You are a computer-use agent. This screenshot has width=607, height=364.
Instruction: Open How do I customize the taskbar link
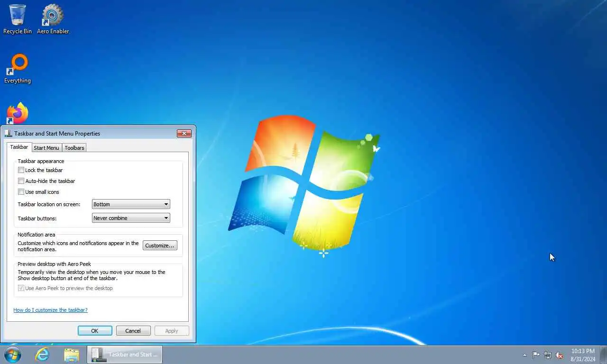(50, 310)
